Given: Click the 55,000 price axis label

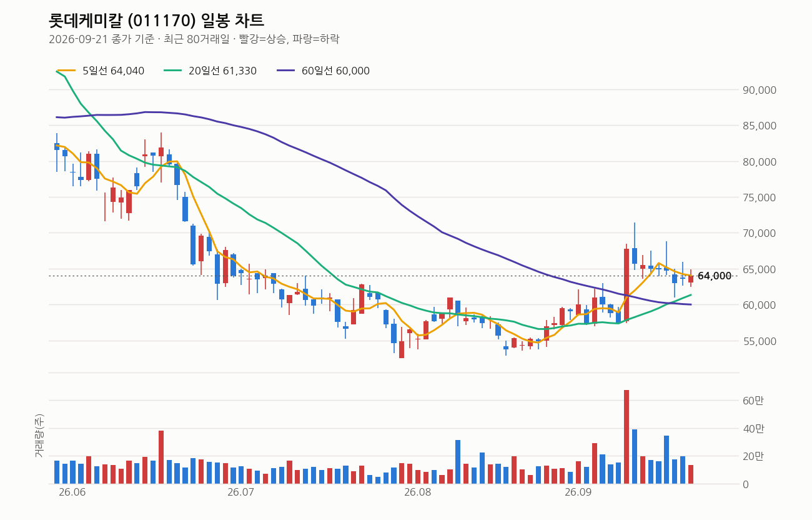Looking at the screenshot, I should pyautogui.click(x=759, y=341).
